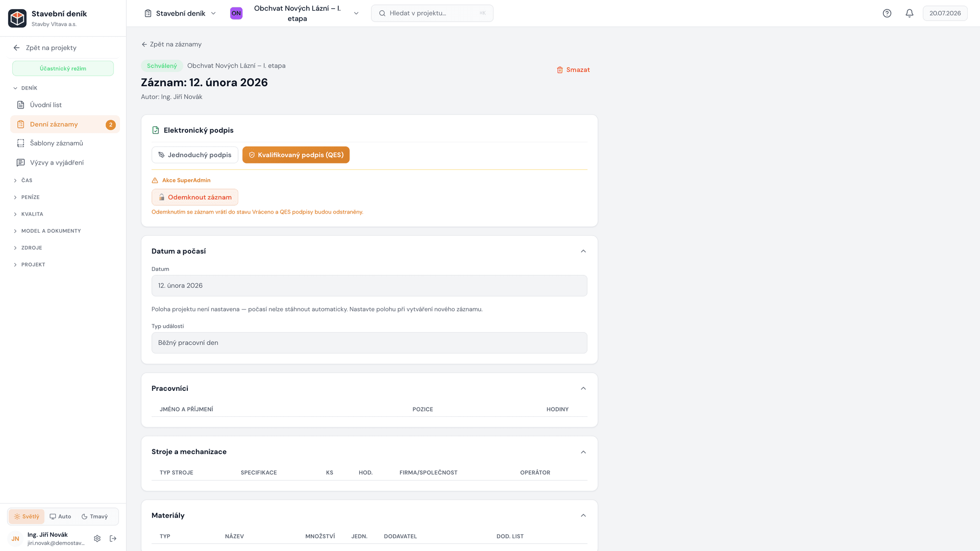Open the project selector dropdown
This screenshot has height=551, width=980.
click(x=295, y=13)
